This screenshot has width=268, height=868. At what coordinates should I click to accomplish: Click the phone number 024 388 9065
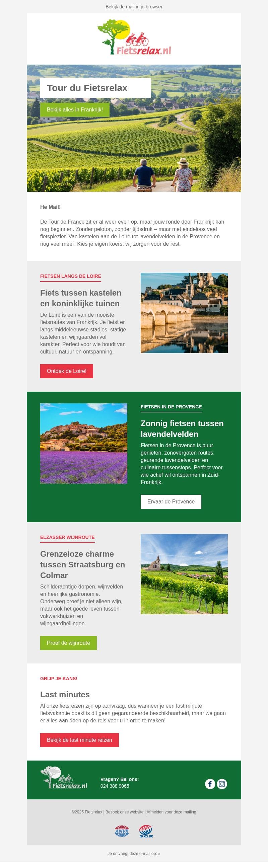(115, 786)
